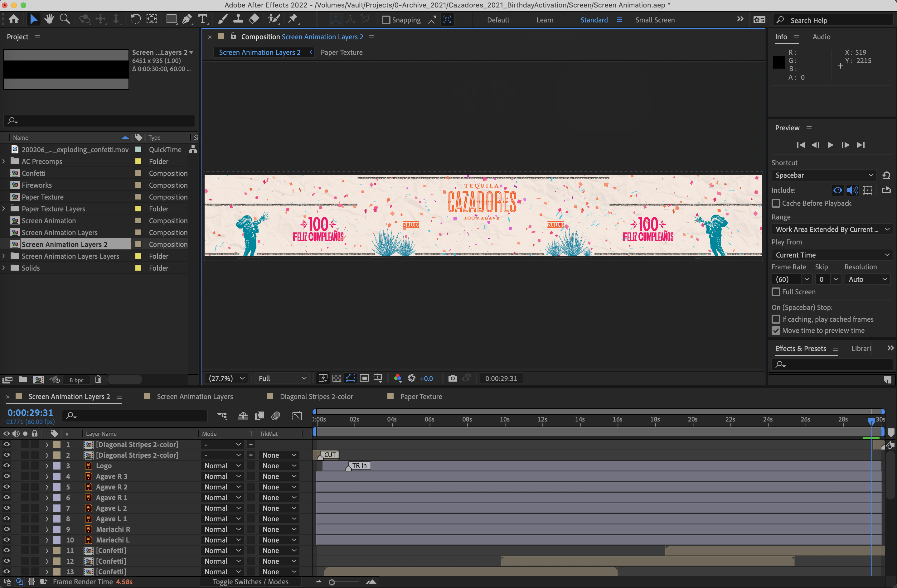The image size is (897, 588).
Task: Reset exposure in composition viewer
Action: 412,378
